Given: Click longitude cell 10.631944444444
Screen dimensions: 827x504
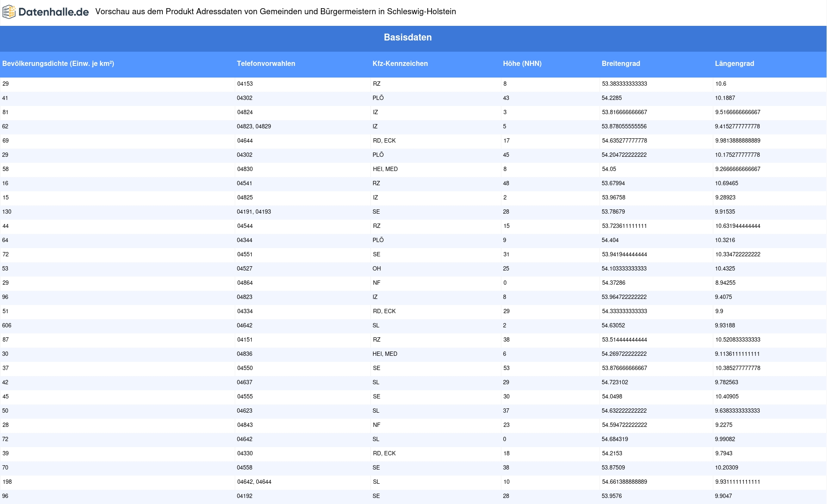Looking at the screenshot, I should pyautogui.click(x=738, y=226).
